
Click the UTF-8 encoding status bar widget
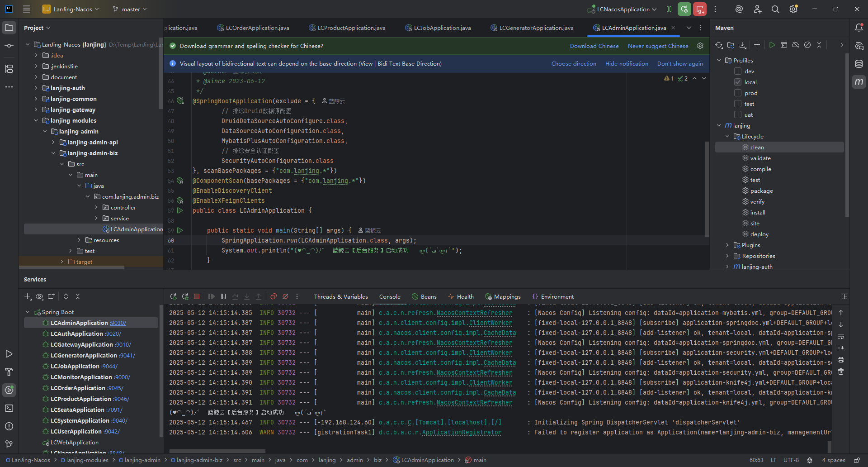tap(791, 460)
